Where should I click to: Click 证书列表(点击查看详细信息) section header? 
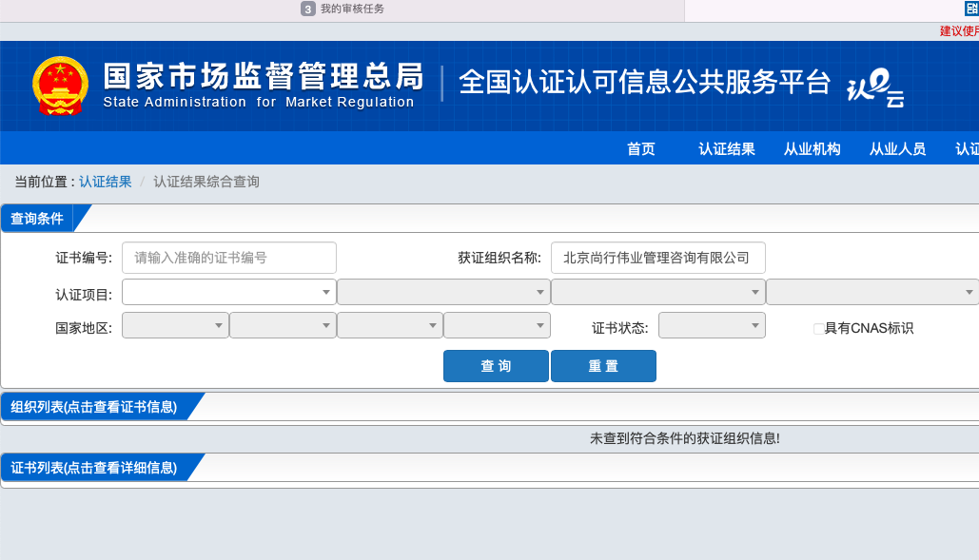pyautogui.click(x=93, y=468)
